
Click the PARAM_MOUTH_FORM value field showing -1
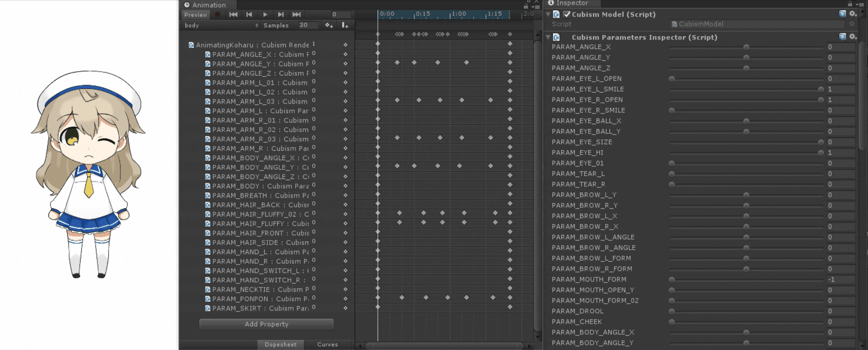841,280
